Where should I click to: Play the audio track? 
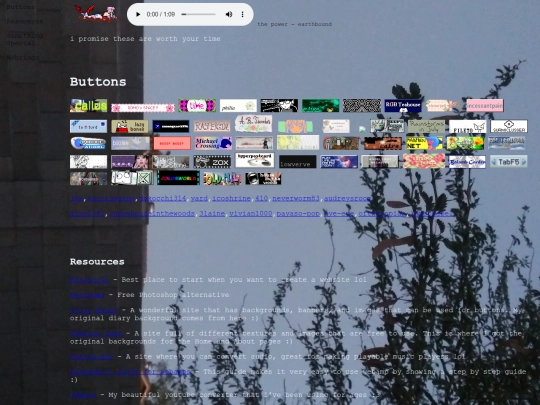[138, 14]
